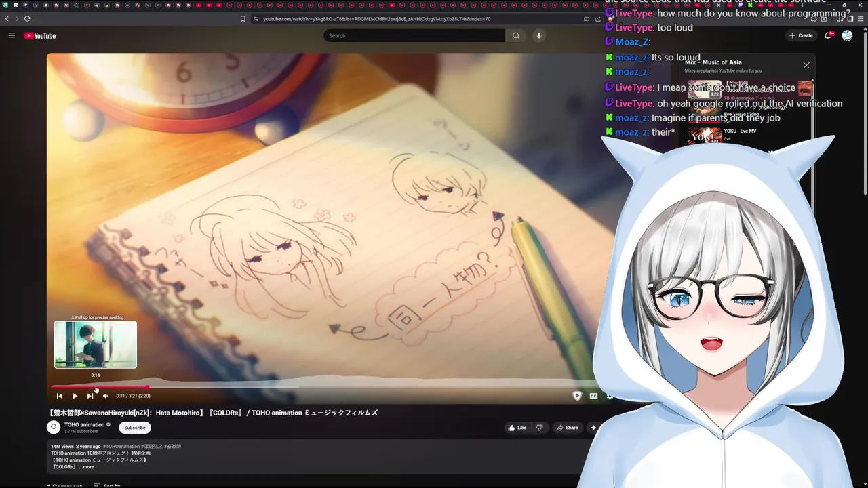
Task: Go to YouTube home via logo
Action: pos(40,35)
